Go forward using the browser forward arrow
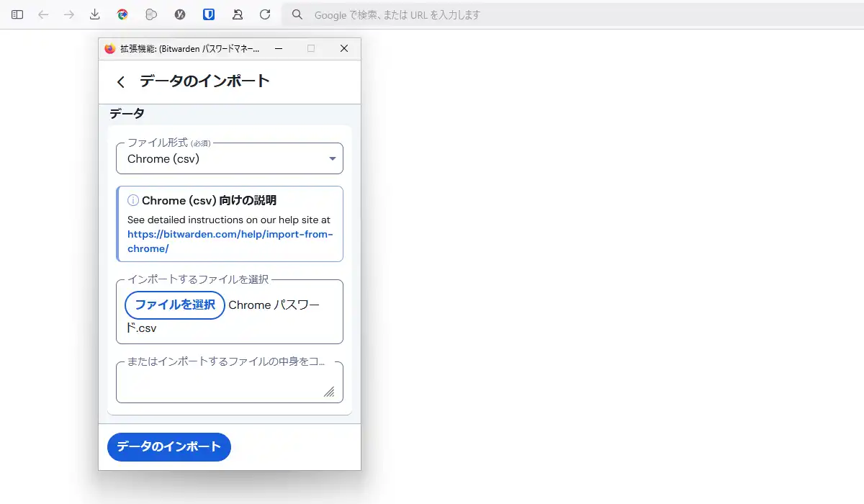The height and width of the screenshot is (504, 864). (x=69, y=14)
